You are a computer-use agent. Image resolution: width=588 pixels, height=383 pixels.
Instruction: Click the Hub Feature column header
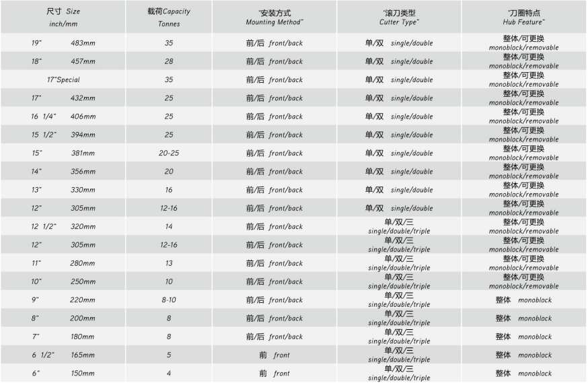click(x=523, y=17)
